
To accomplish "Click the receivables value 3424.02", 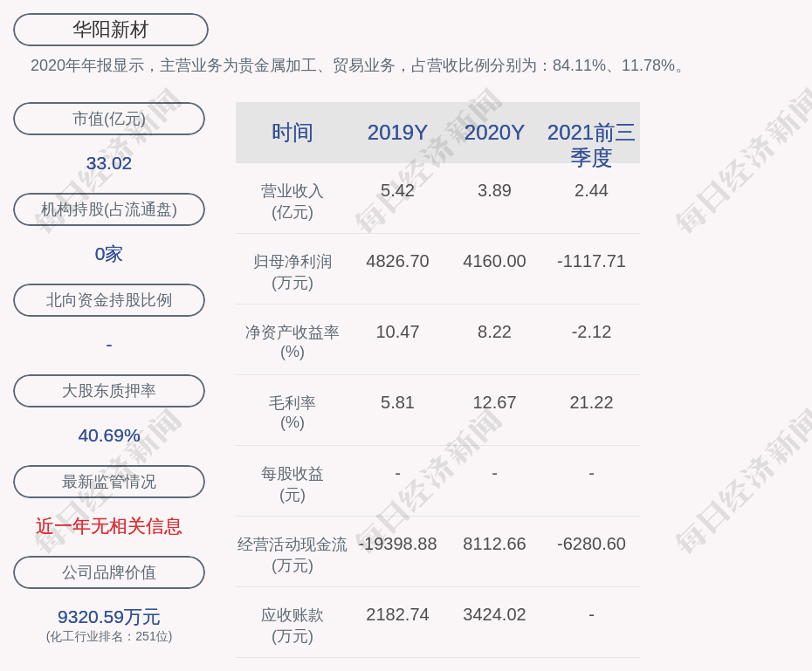I will (x=494, y=614).
